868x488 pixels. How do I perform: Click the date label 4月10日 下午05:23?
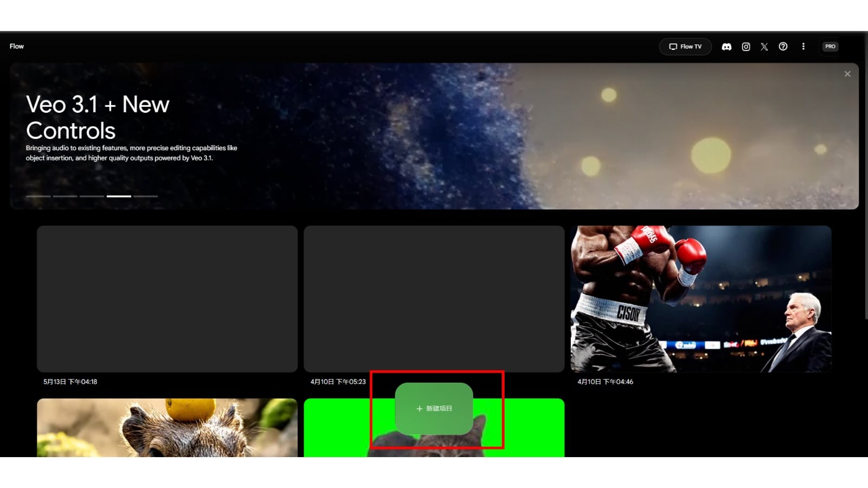pos(338,382)
